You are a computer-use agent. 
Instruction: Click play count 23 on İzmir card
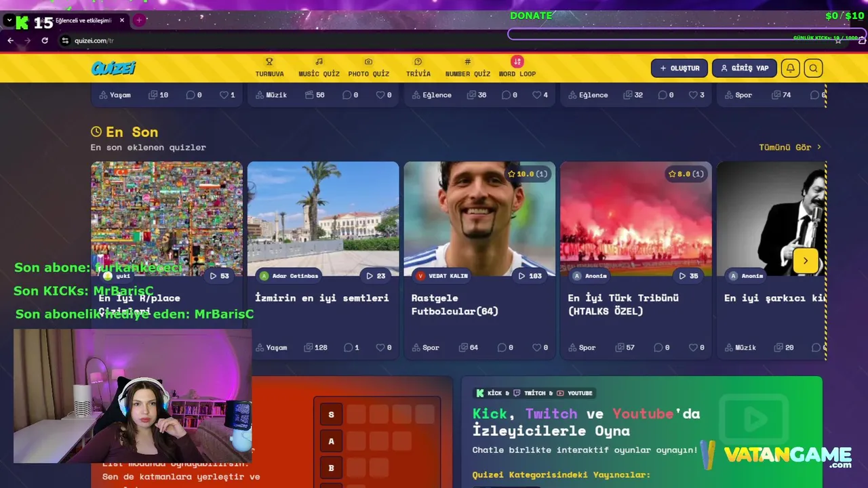pyautogui.click(x=376, y=276)
